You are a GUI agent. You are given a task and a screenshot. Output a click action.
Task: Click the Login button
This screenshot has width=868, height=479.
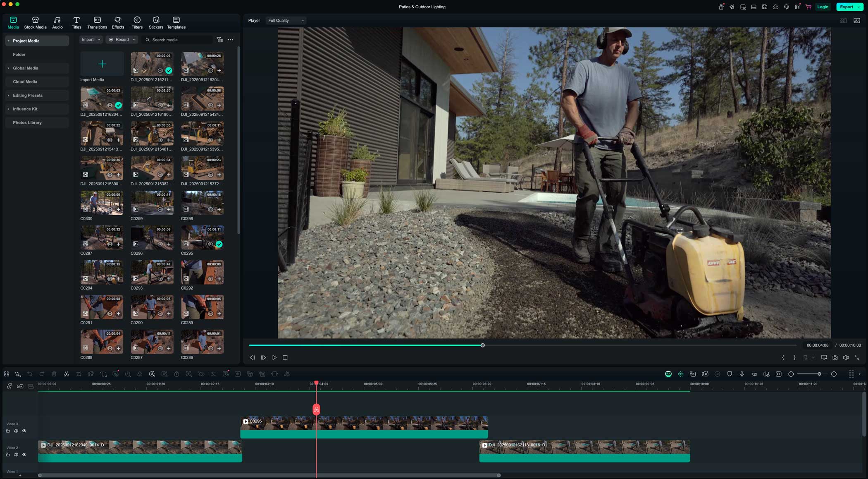[x=823, y=7]
